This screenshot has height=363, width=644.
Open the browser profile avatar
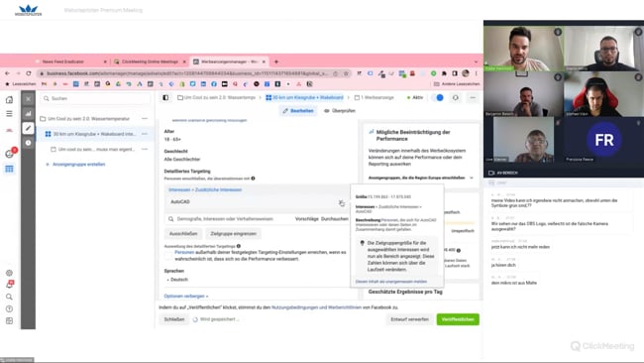click(x=466, y=73)
